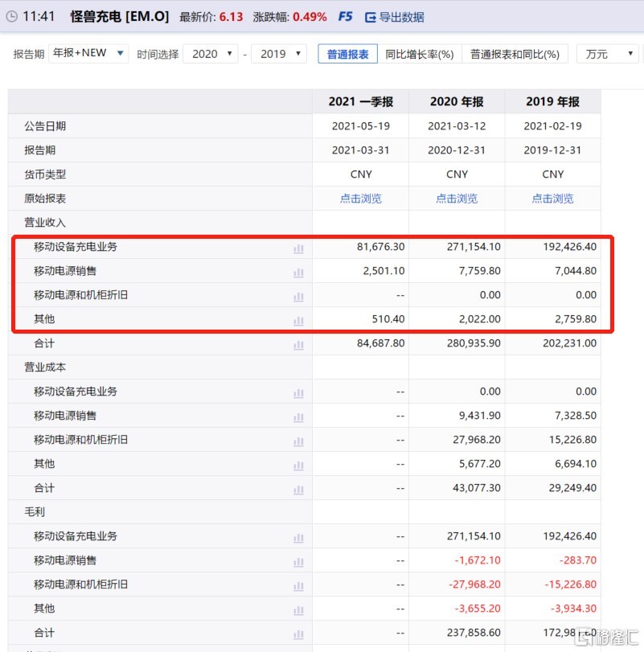This screenshot has width=644, height=652.
Task: Open 点击浏览 link for 2021 一季报
Action: pyautogui.click(x=360, y=199)
